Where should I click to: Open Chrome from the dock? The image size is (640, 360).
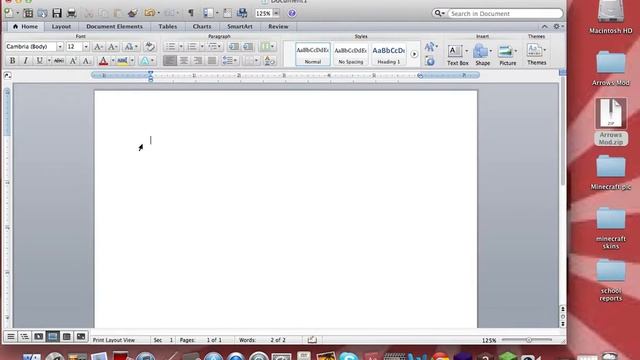tap(440, 357)
